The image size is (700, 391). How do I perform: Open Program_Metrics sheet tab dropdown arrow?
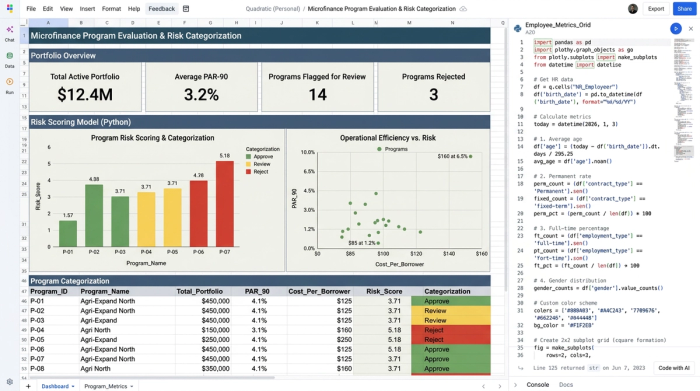point(132,387)
